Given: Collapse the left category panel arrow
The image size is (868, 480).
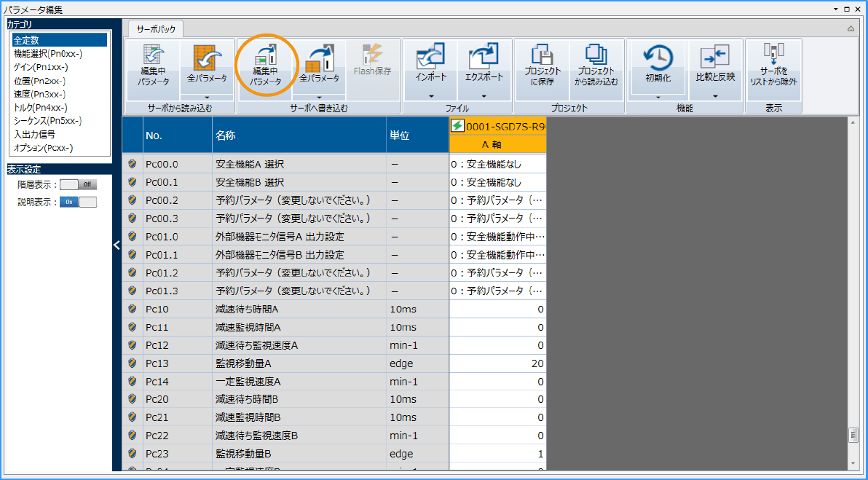Looking at the screenshot, I should [x=117, y=245].
